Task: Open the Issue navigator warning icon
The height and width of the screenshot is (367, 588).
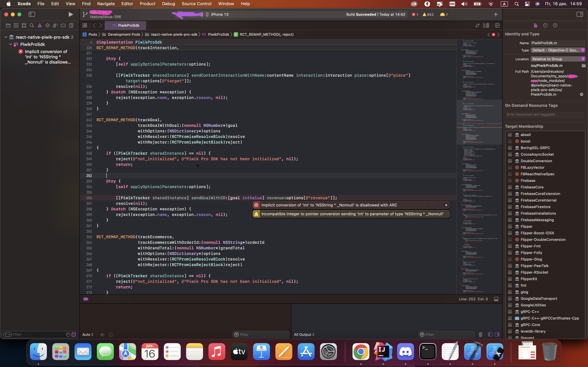Action: tap(40, 26)
